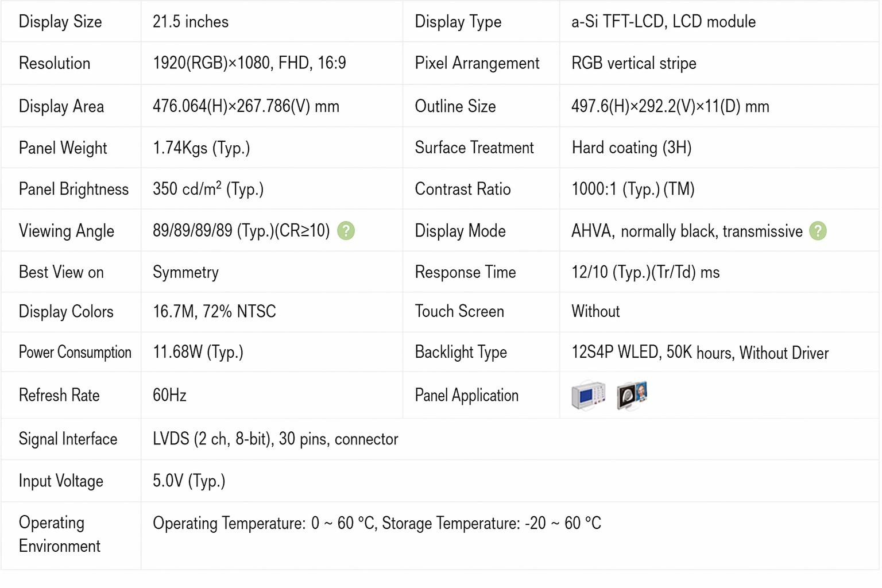This screenshot has width=882, height=588.
Task: Click the 21.5 inches value
Action: (191, 22)
